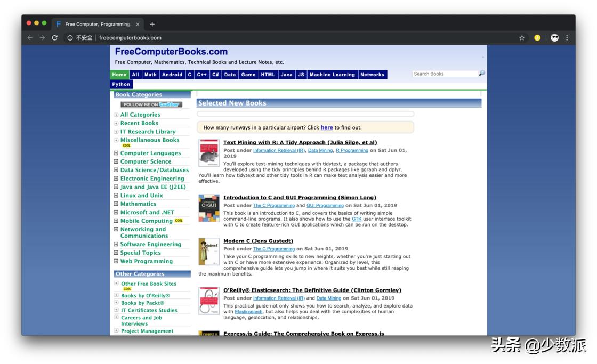Open the Android nav tab
The image size is (597, 364).
click(x=172, y=75)
